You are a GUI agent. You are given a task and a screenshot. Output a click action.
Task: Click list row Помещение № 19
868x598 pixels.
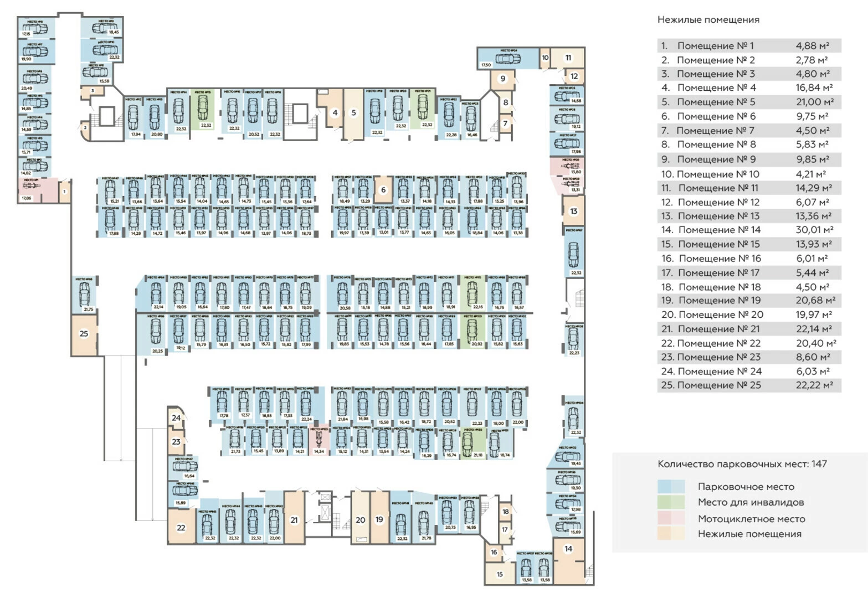pos(749,300)
